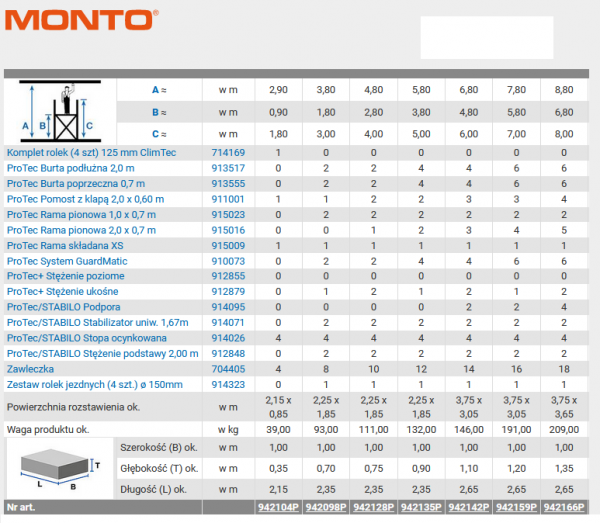Open ProTec/STABILO Podpora

(64, 307)
